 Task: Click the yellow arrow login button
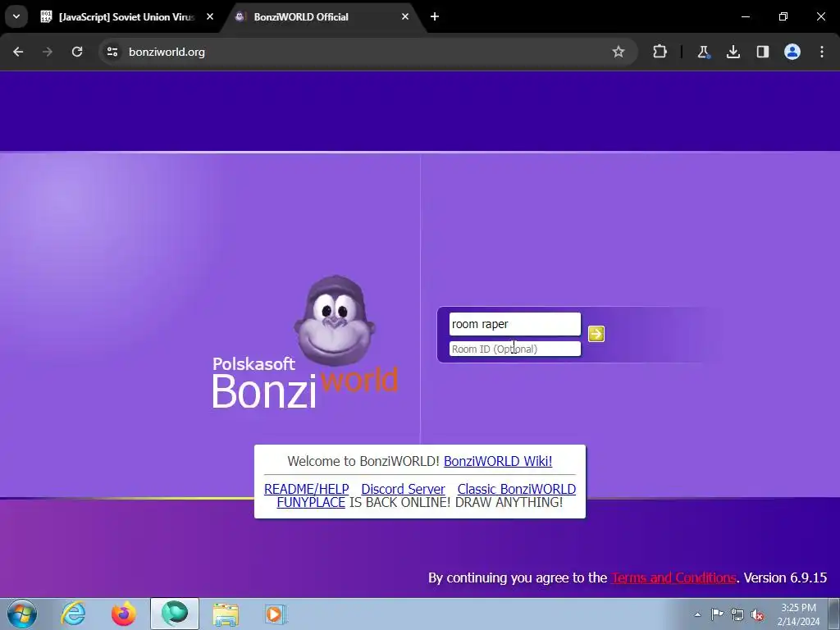pos(596,334)
